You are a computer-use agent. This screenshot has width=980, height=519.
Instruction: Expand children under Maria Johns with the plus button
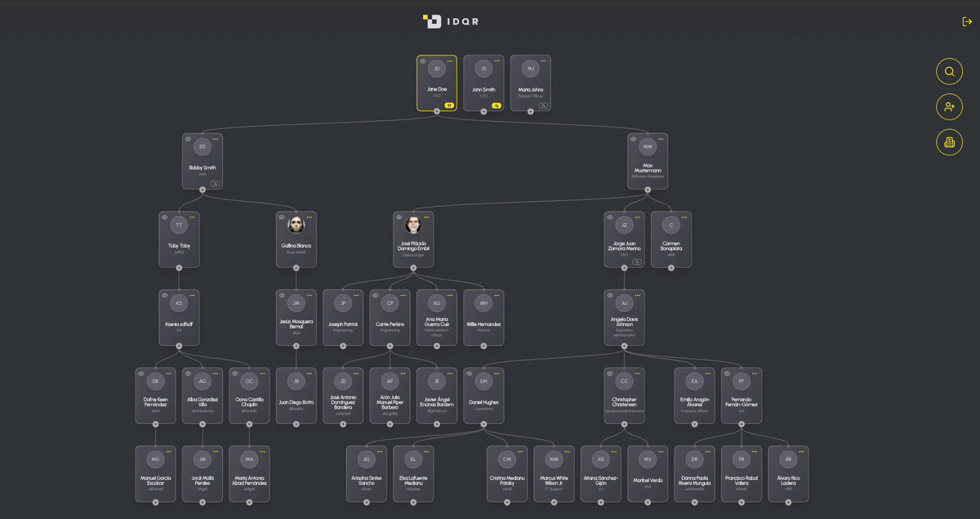(530, 111)
